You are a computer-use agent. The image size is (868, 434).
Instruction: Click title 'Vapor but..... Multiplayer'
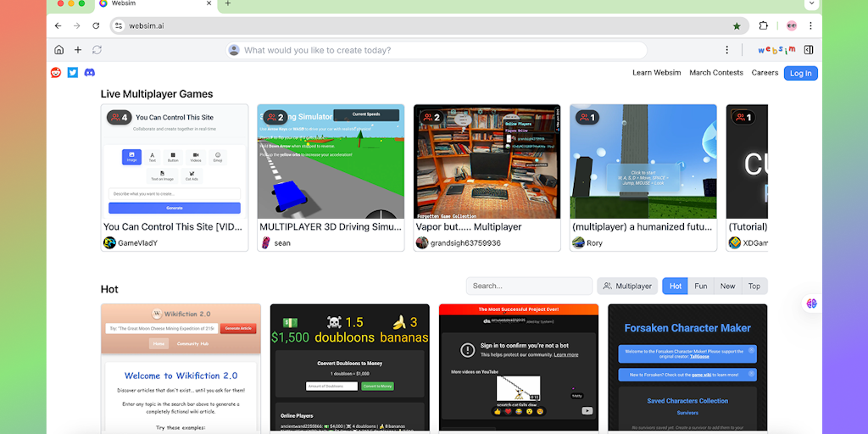pyautogui.click(x=469, y=227)
